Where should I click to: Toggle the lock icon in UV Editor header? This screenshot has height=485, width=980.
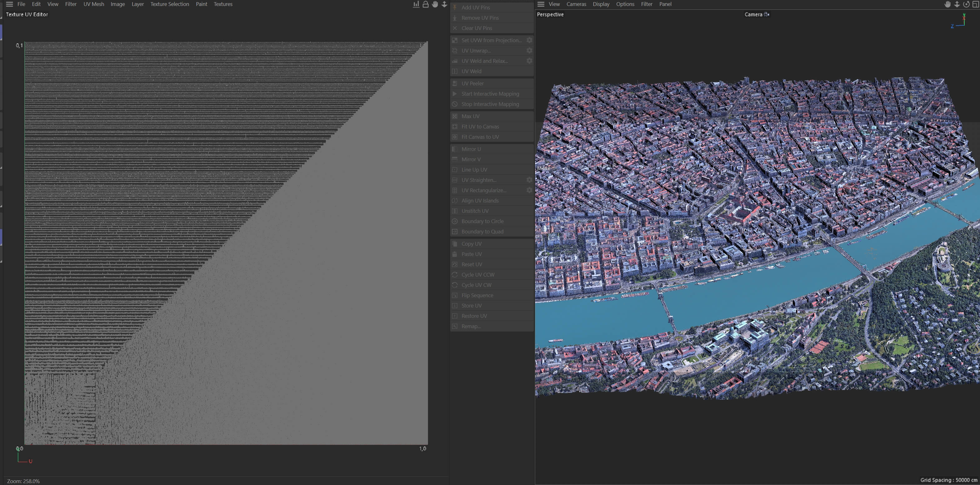point(426,4)
